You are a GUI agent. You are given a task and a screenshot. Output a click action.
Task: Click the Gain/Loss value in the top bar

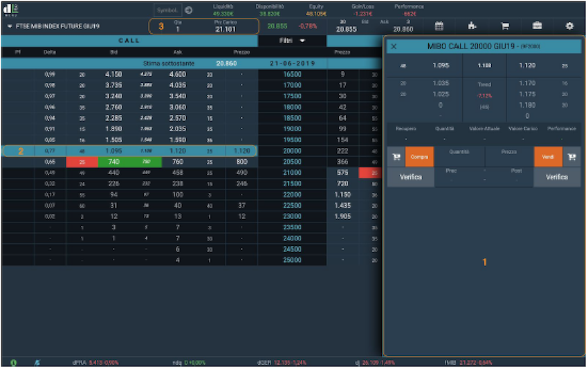point(363,14)
